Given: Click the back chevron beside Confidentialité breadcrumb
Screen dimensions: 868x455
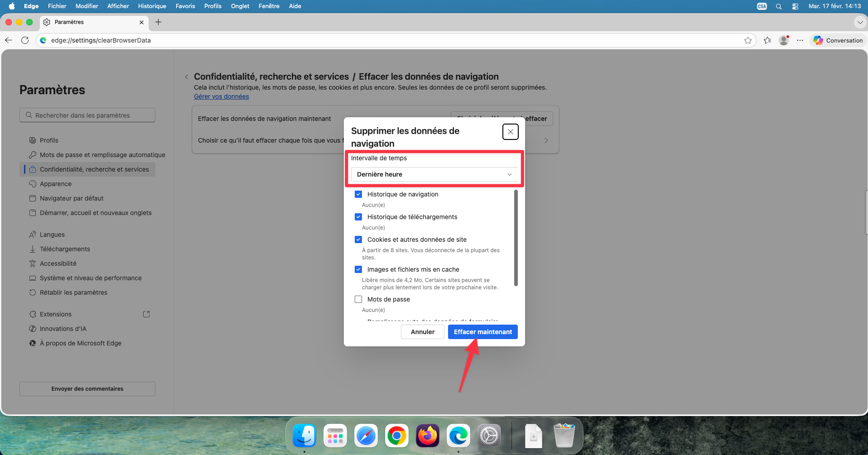Looking at the screenshot, I should (186, 77).
